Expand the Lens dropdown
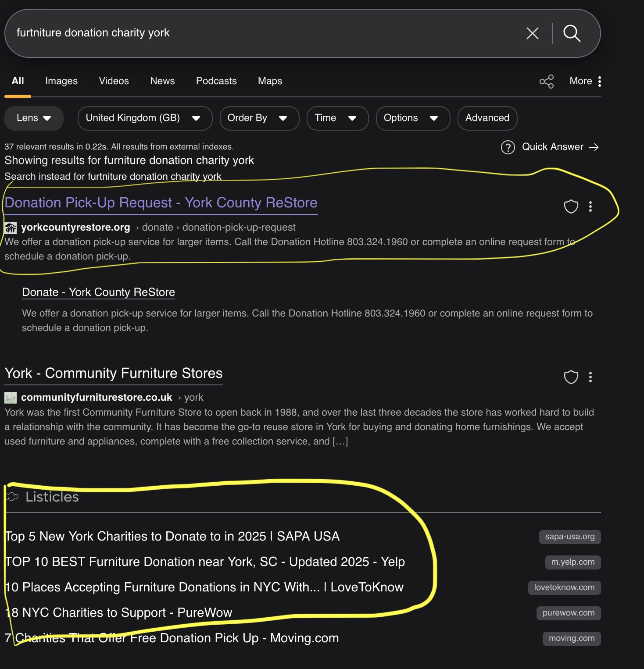 (34, 118)
